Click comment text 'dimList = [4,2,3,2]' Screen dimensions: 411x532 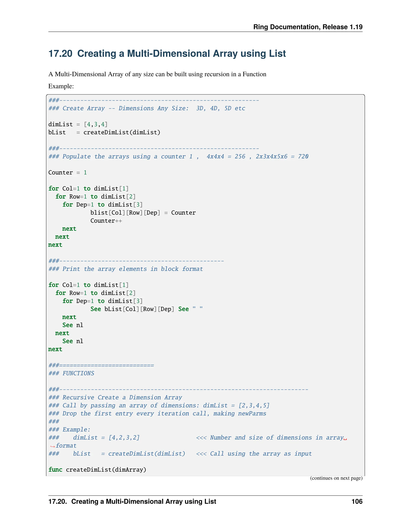pos(106,438)
